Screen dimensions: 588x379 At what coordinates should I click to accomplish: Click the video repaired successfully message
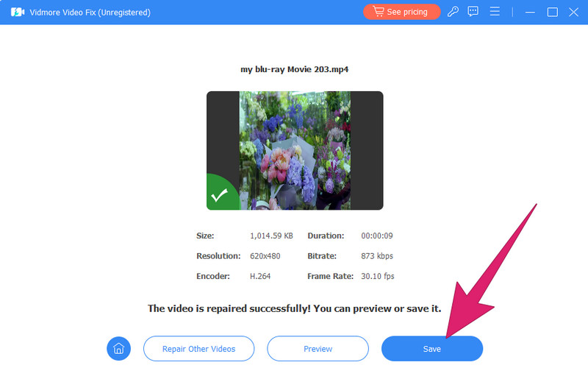click(x=294, y=308)
